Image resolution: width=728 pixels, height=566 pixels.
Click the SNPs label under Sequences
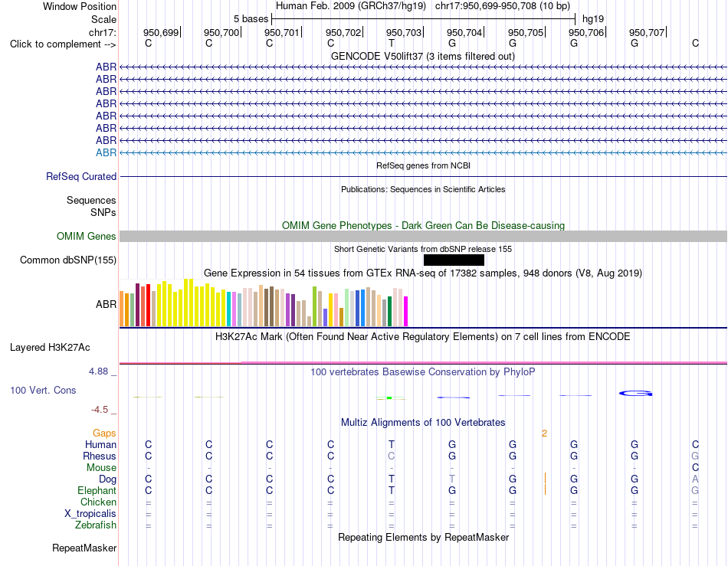(103, 212)
